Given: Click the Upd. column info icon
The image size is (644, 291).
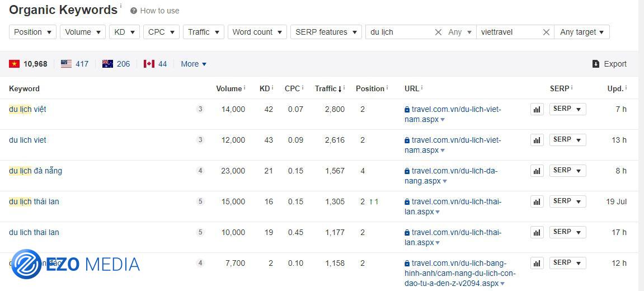Looking at the screenshot, I should tap(626, 87).
